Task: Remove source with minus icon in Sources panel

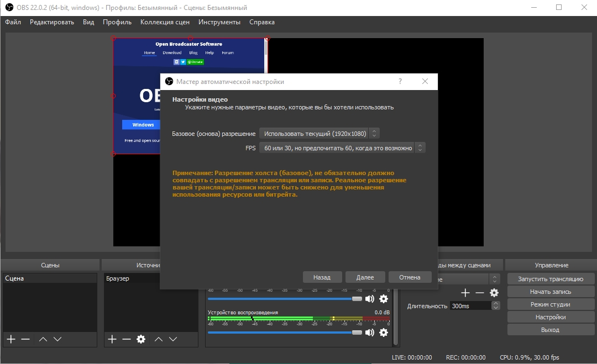Action: pyautogui.click(x=127, y=339)
